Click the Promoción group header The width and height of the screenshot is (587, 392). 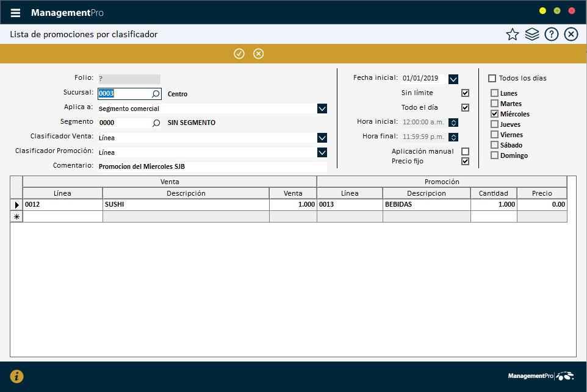coord(442,182)
